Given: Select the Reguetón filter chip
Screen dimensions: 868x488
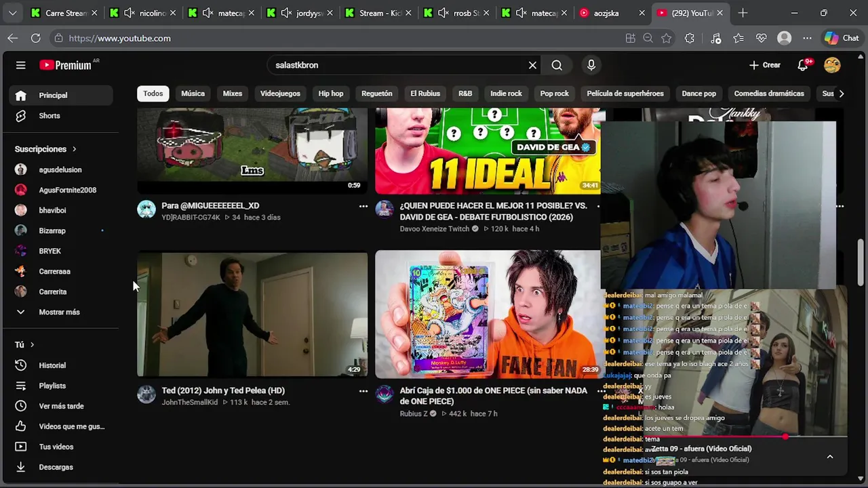Looking at the screenshot, I should pos(377,94).
